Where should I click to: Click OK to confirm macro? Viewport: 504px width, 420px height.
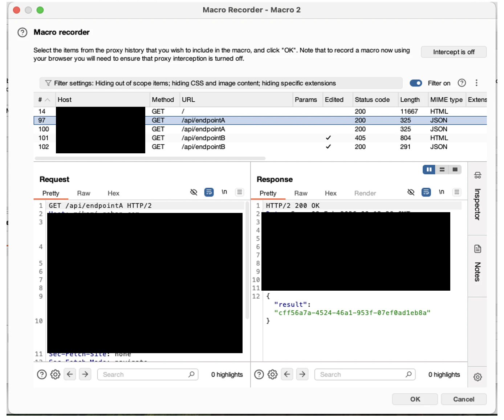pyautogui.click(x=415, y=399)
